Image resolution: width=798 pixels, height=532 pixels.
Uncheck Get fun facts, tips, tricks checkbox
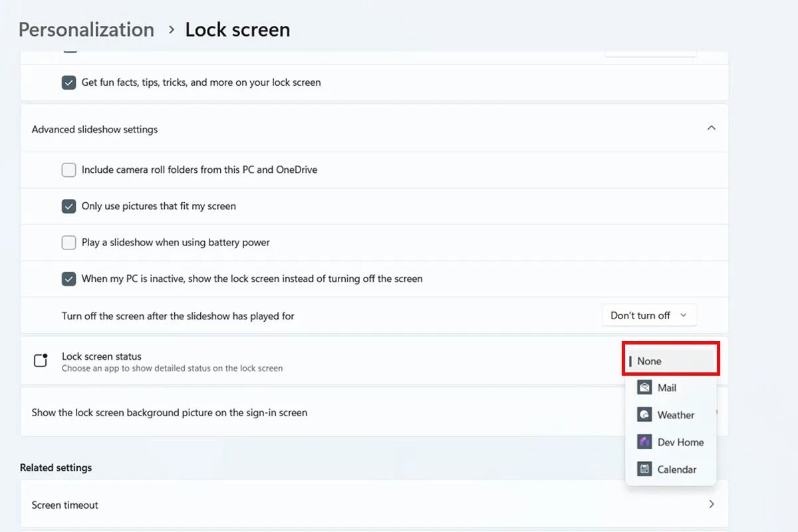(x=68, y=82)
